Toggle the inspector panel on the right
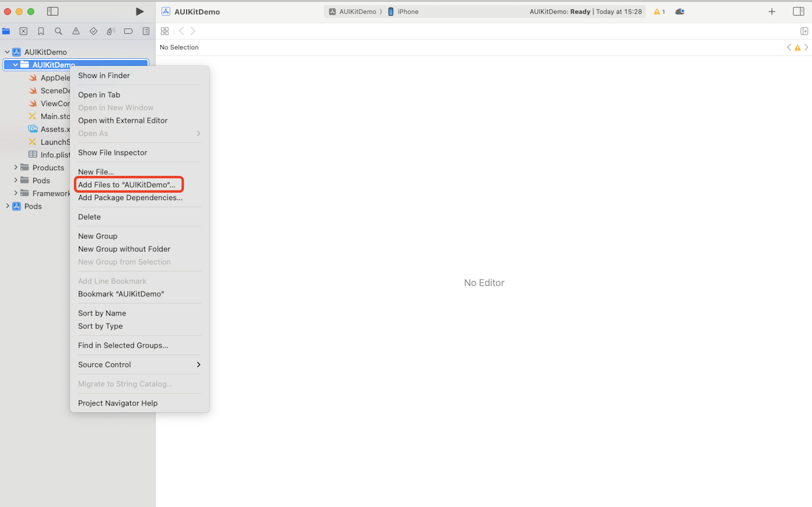The image size is (812, 507). pos(798,12)
